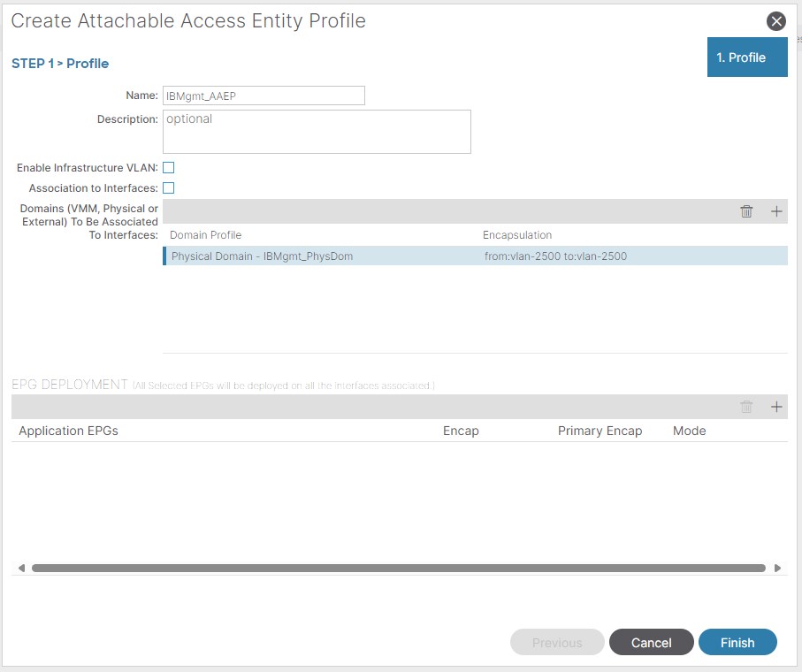
Task: Add an EPG with the plus icon
Action: click(776, 407)
